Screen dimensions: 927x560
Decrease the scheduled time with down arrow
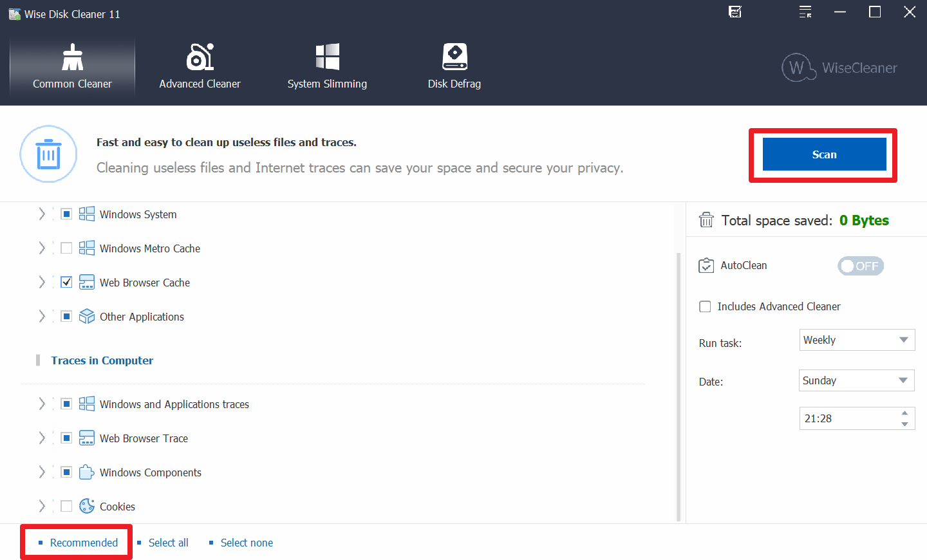click(904, 424)
